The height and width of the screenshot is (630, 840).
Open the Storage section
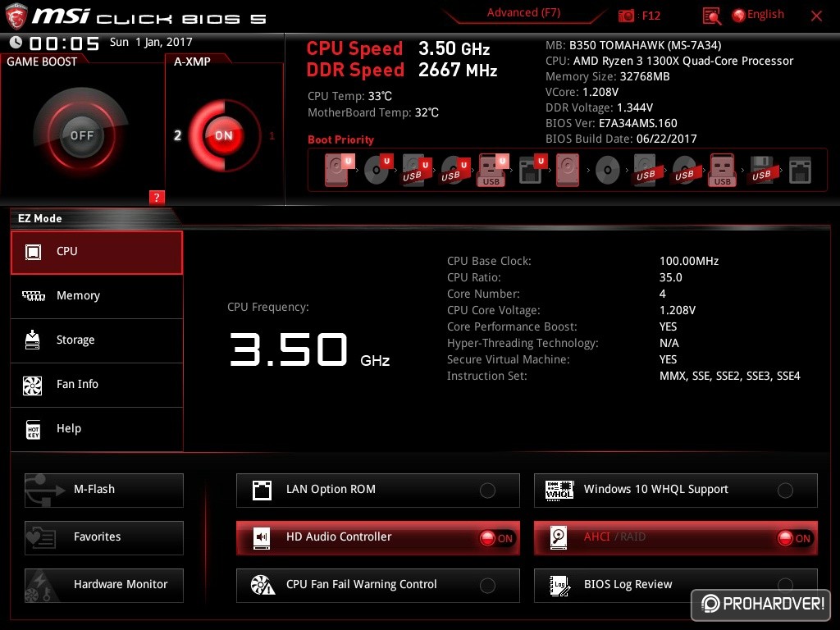click(97, 340)
